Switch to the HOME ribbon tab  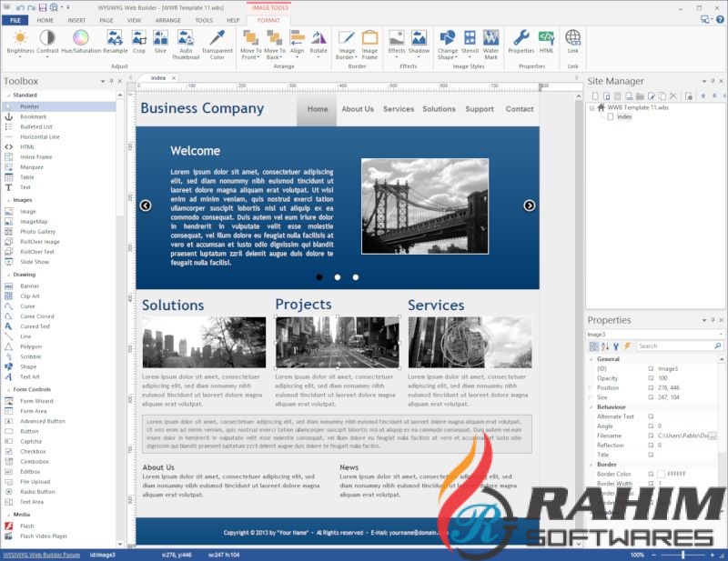coord(45,20)
